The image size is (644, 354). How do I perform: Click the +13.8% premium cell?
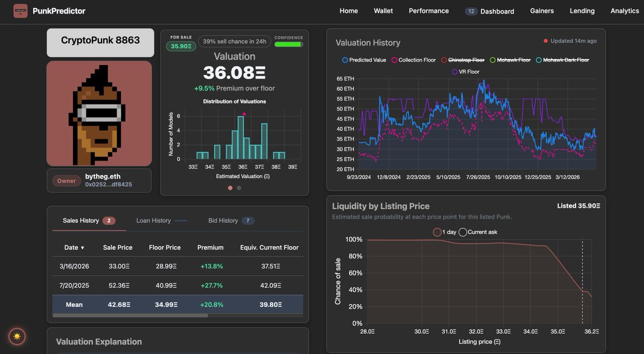[210, 266]
